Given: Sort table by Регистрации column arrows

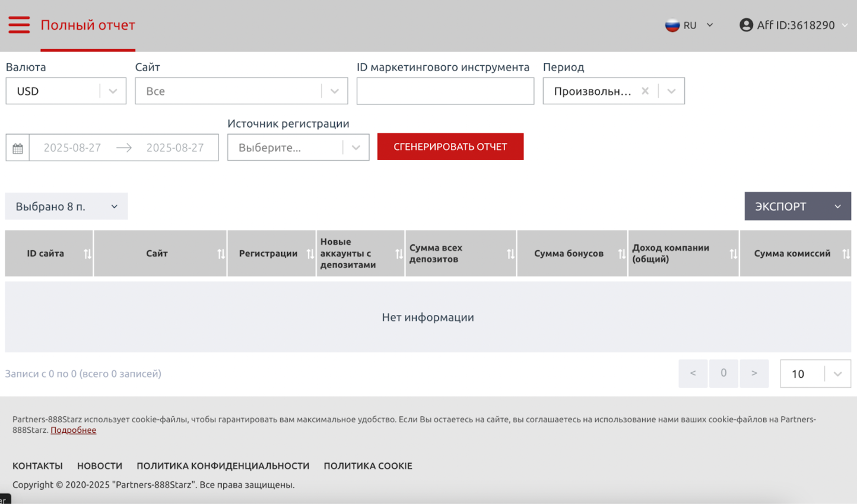Looking at the screenshot, I should pyautogui.click(x=310, y=254).
